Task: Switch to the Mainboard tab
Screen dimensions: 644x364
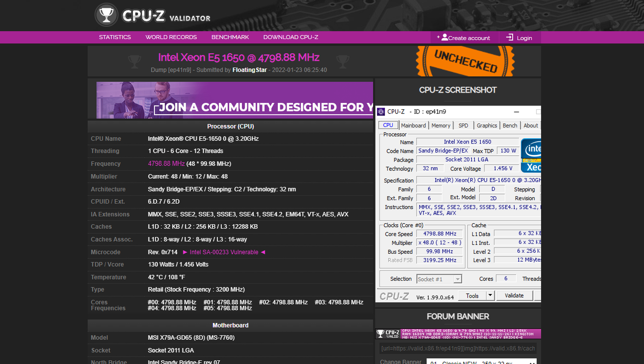Action: 413,125
